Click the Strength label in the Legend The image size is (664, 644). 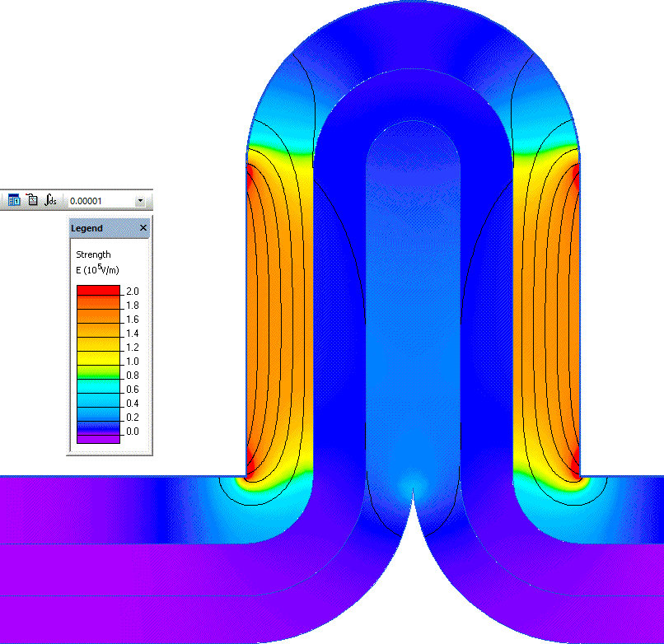coord(93,254)
